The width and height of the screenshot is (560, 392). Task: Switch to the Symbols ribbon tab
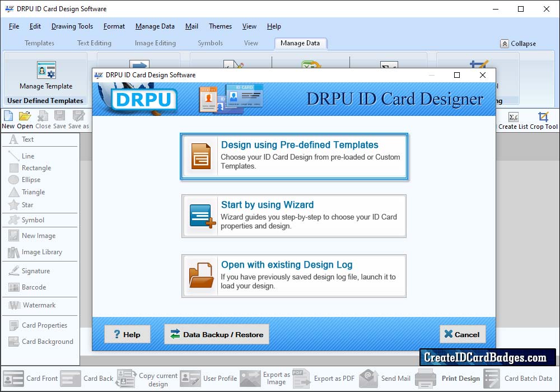pyautogui.click(x=211, y=43)
